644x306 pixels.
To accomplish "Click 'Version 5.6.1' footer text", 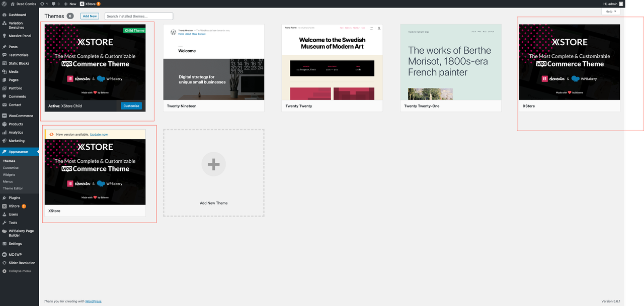I will (611, 301).
